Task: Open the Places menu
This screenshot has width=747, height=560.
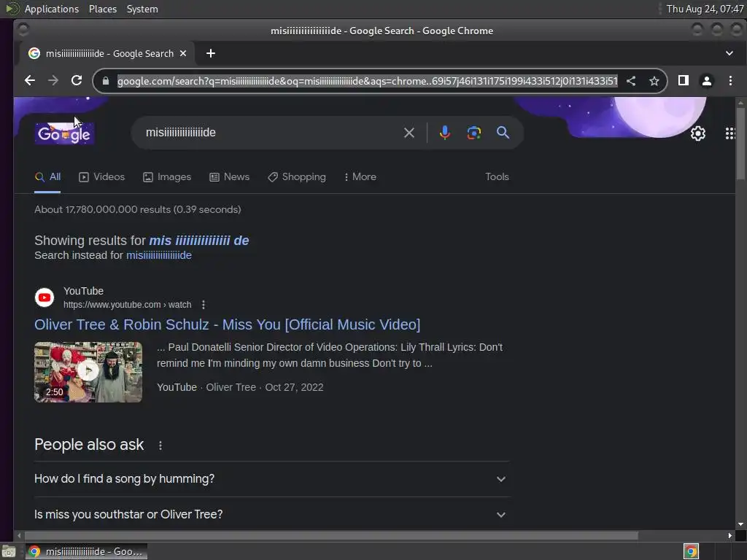Action: click(x=102, y=9)
